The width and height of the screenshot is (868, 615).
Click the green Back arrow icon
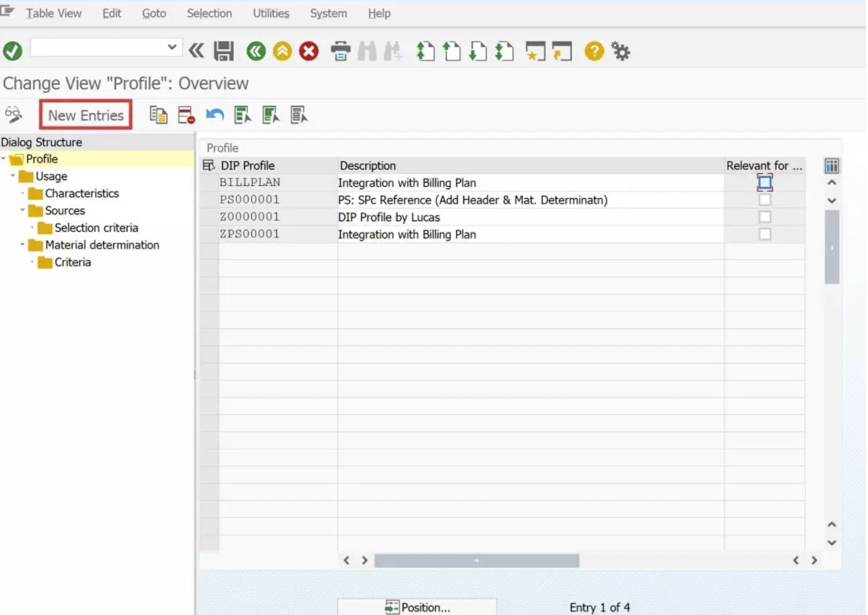pyautogui.click(x=256, y=51)
